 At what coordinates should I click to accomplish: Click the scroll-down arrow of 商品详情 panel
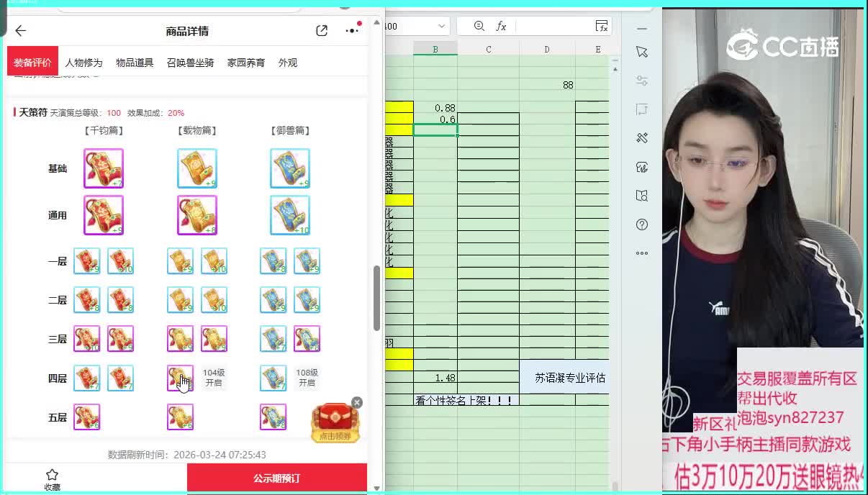tap(376, 488)
